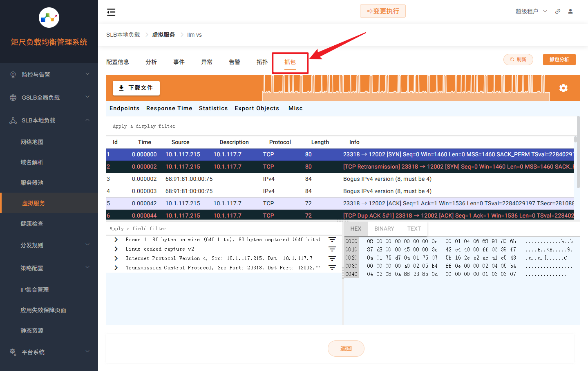Open the 超级租户 tenant dropdown

[531, 11]
